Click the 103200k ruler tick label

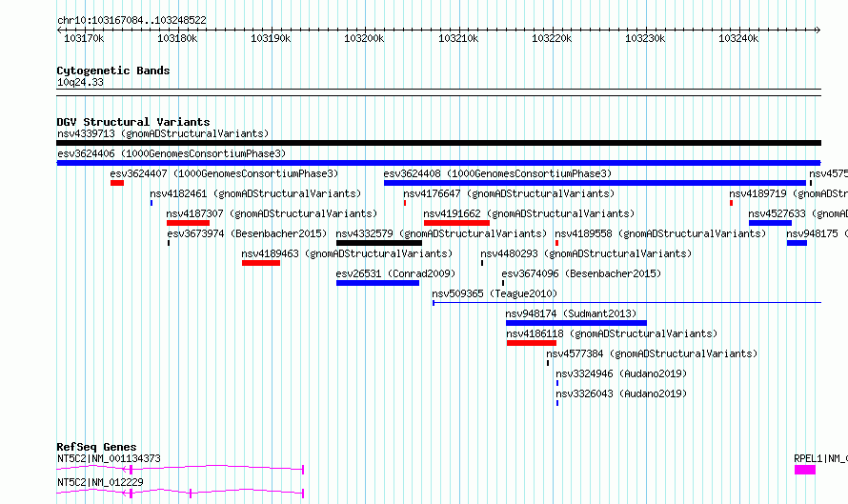364,38
